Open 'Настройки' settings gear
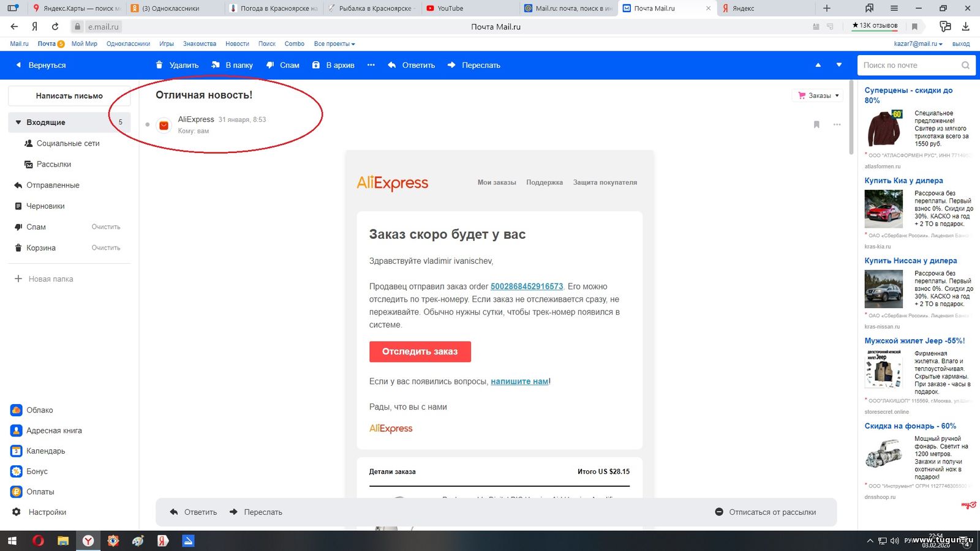Image resolution: width=980 pixels, height=551 pixels. (x=39, y=512)
